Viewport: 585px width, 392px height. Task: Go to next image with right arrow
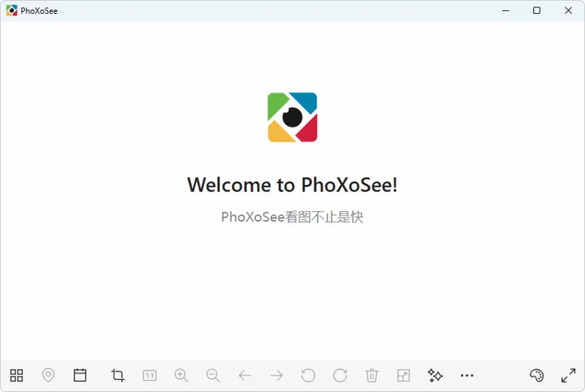pyautogui.click(x=276, y=376)
